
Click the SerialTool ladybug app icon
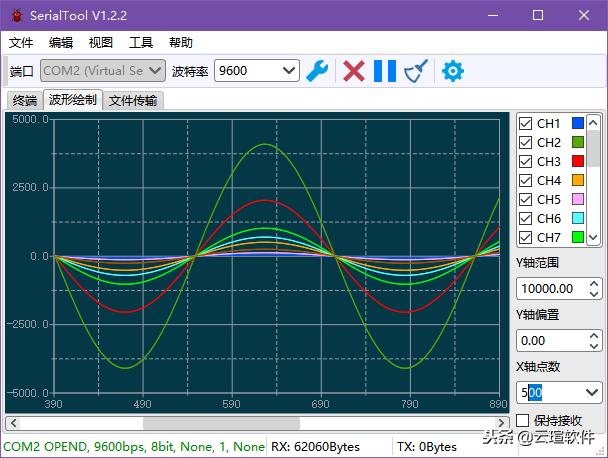(x=16, y=15)
